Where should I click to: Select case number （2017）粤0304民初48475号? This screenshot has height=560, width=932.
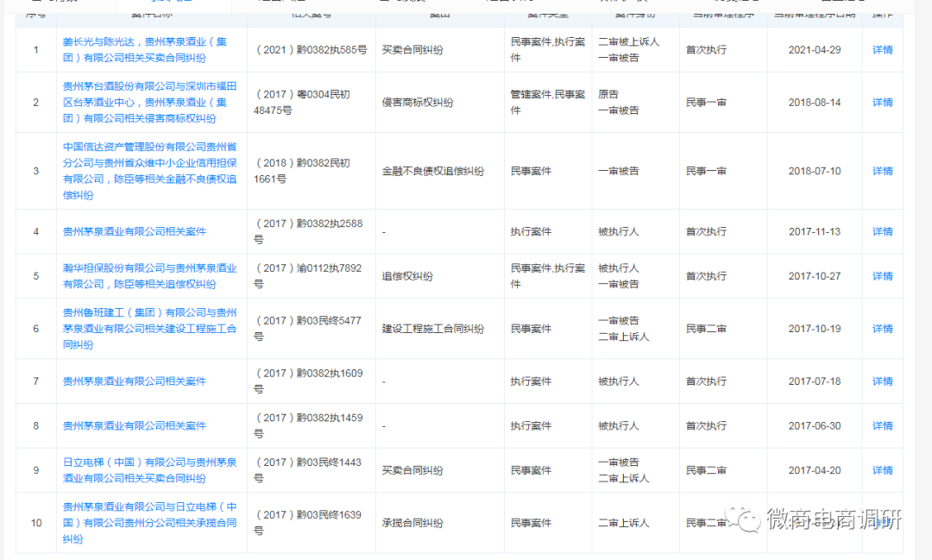(303, 103)
